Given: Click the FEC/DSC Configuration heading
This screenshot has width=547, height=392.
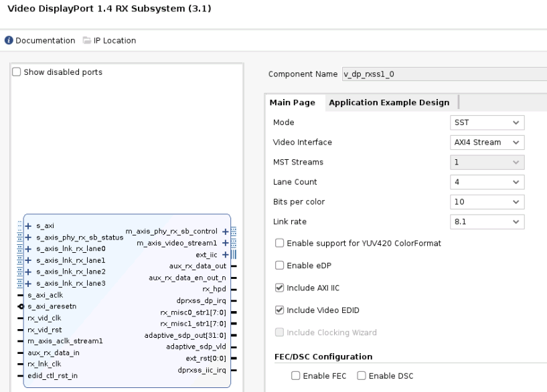Looking at the screenshot, I should click(x=323, y=357).
